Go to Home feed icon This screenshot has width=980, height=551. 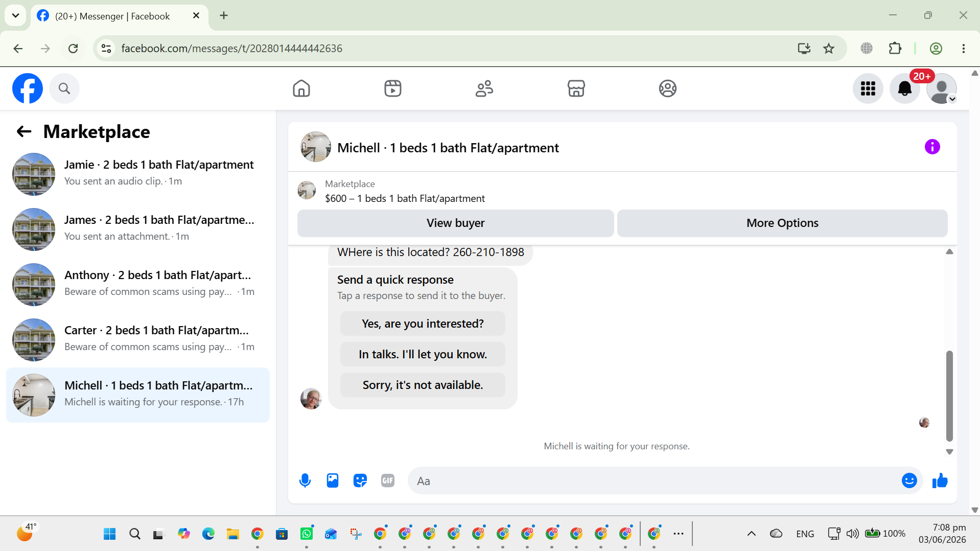[301, 88]
